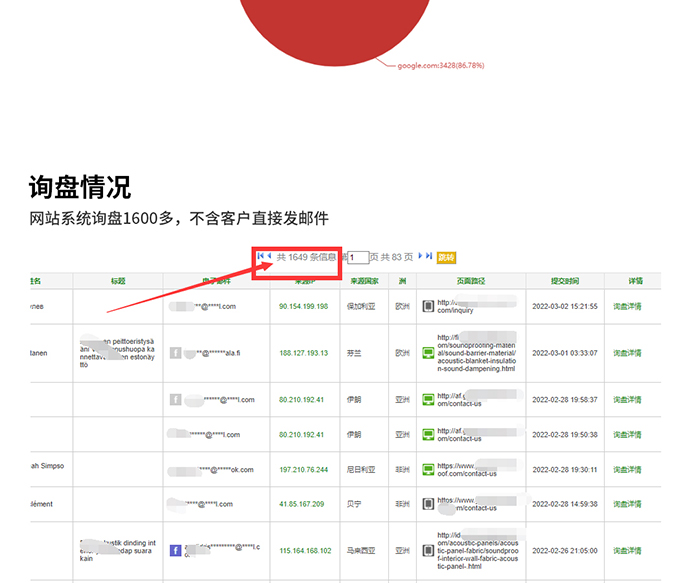Click the page path ending sound-dampening.html
Viewport: 700px width, 583px height.
[x=476, y=353]
